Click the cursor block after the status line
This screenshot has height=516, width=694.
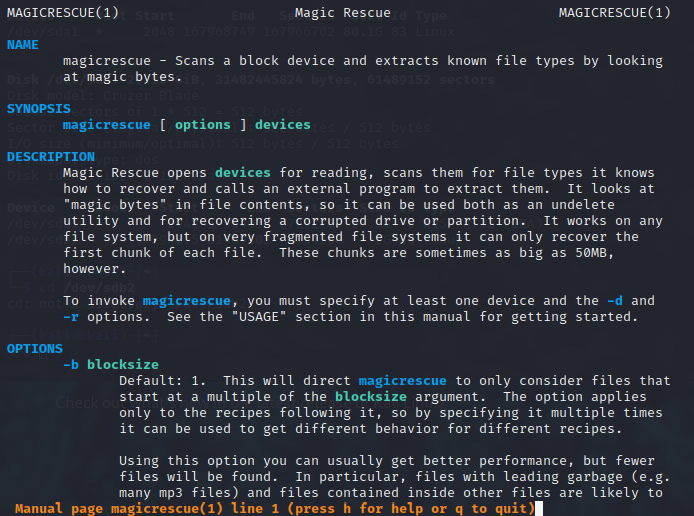pyautogui.click(x=539, y=508)
